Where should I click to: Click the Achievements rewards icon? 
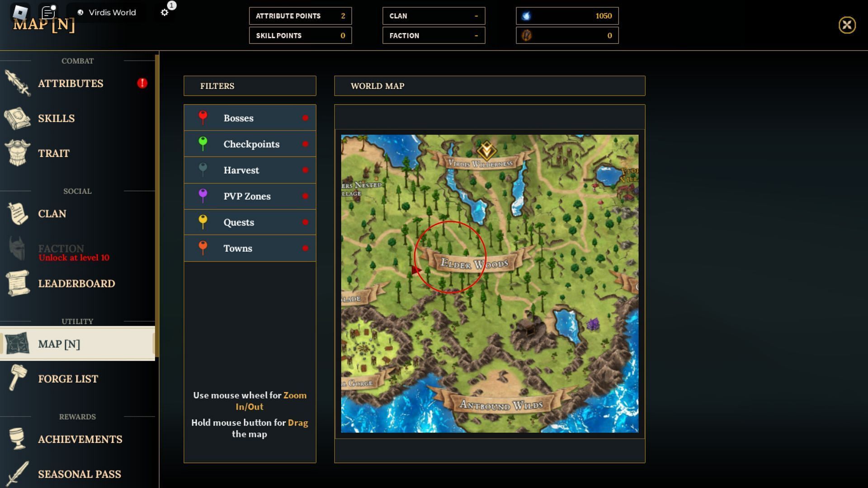[x=17, y=439]
